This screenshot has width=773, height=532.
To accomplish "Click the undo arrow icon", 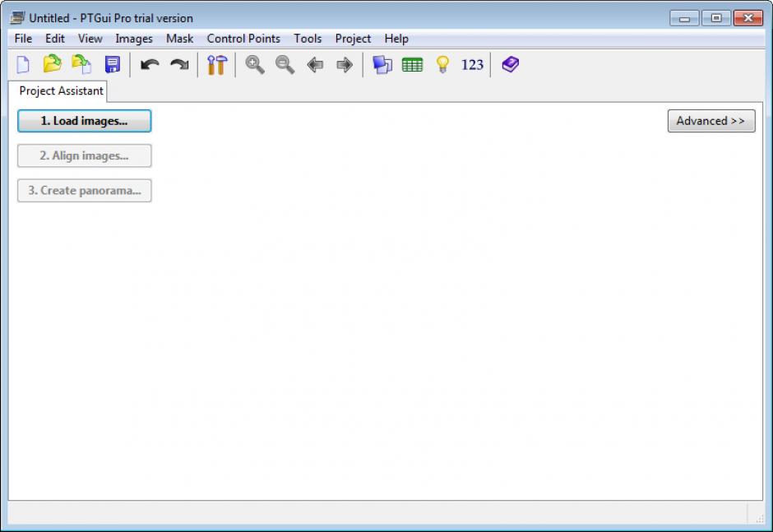I will click(150, 65).
